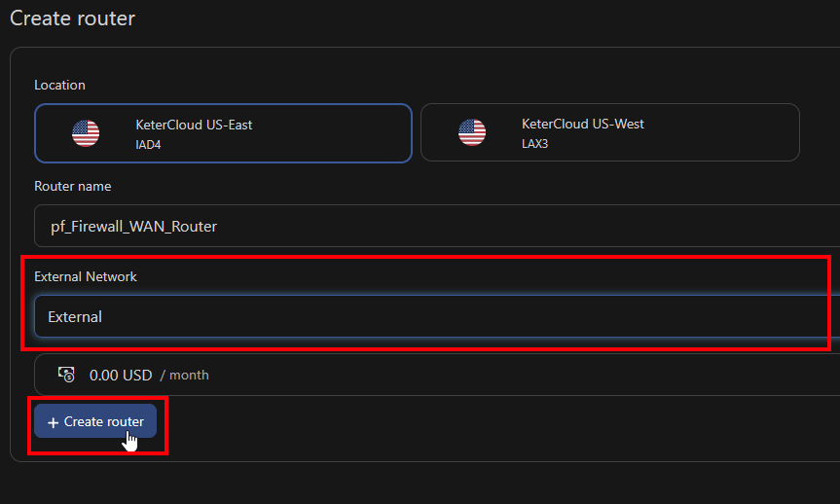This screenshot has width=840, height=504.
Task: Click the External Network label
Action: [86, 277]
